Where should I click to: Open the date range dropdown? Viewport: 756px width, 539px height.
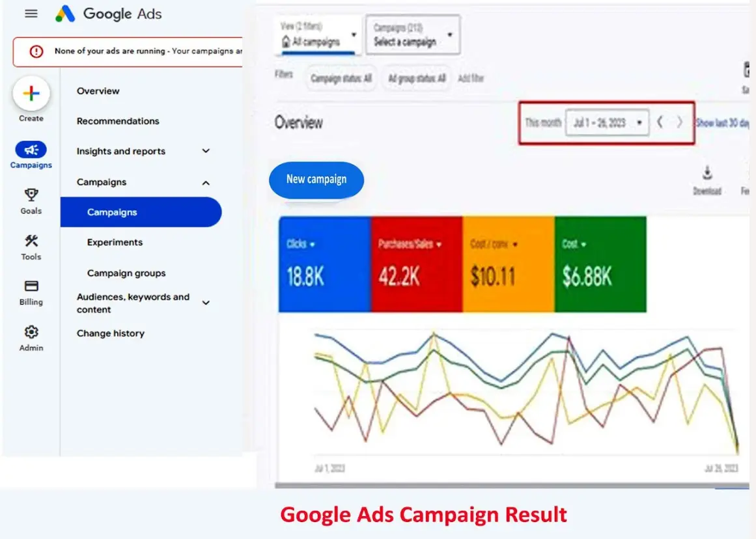(607, 122)
